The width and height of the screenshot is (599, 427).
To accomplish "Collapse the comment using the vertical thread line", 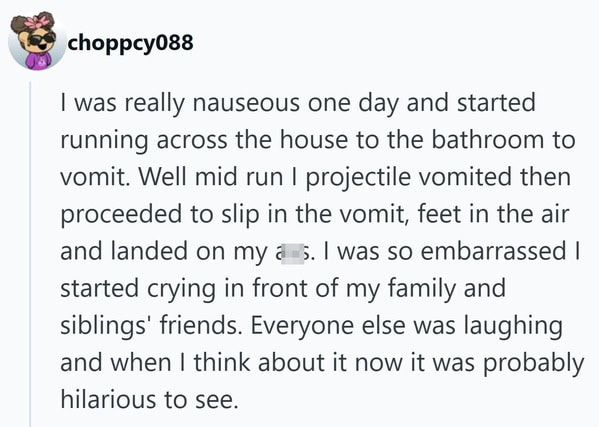I will [31, 254].
